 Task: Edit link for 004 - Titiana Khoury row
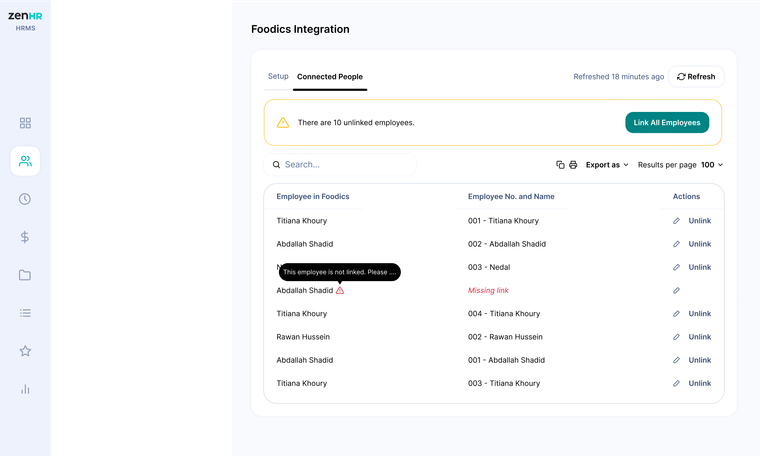coord(676,314)
